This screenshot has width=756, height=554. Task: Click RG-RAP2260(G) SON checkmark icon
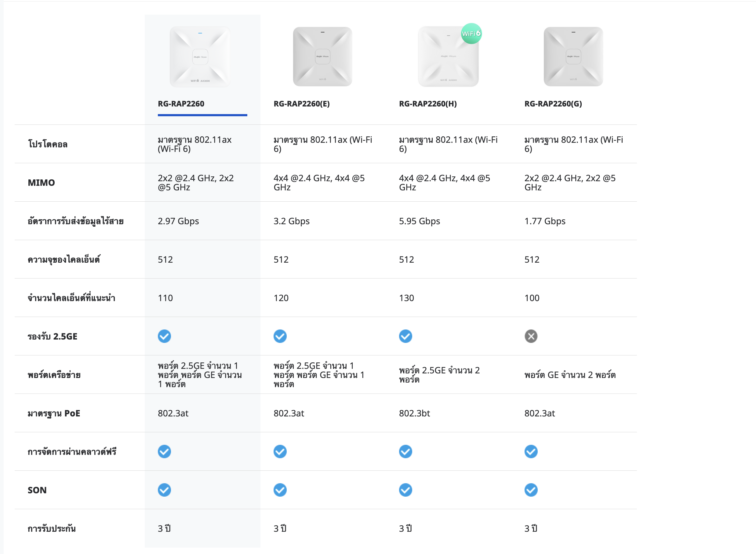pos(531,490)
